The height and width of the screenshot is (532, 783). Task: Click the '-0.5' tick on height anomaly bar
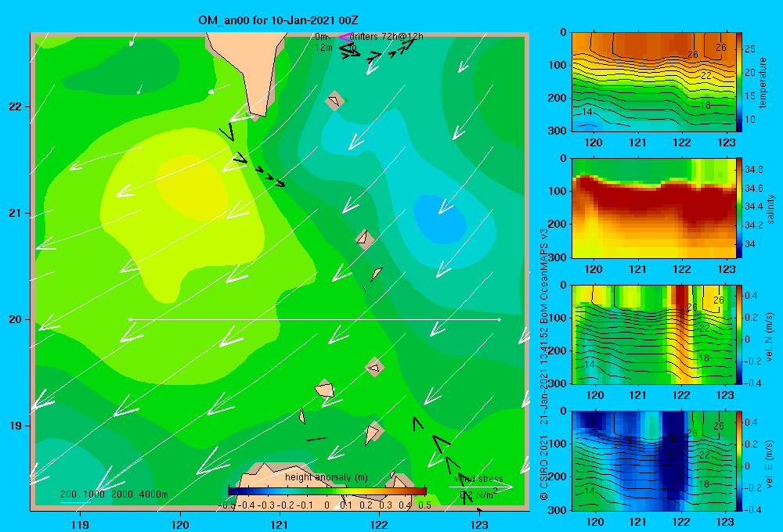(x=227, y=505)
